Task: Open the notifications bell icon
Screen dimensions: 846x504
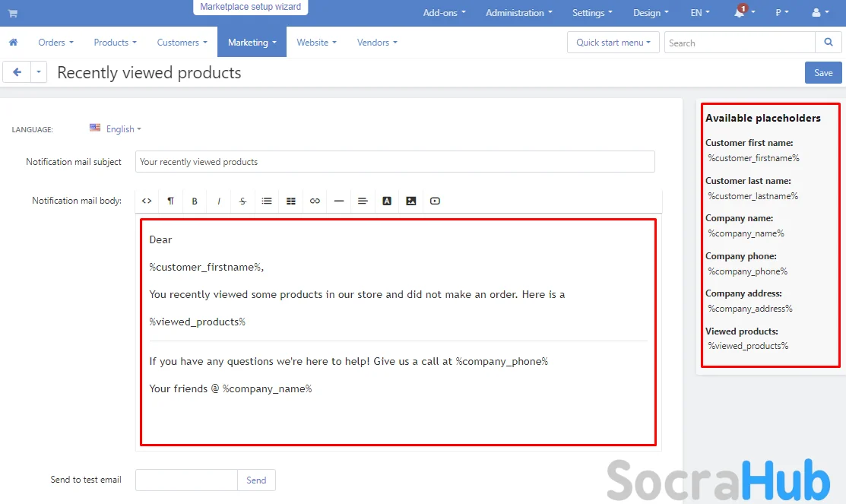Action: 740,13
